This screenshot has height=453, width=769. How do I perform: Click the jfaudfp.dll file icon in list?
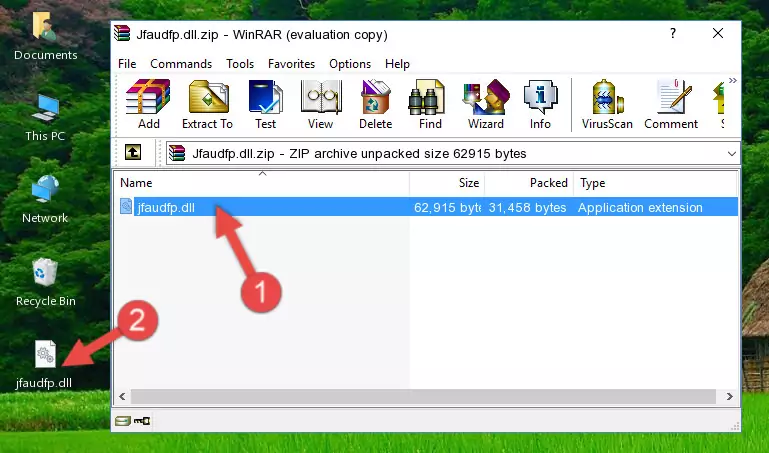[126, 207]
